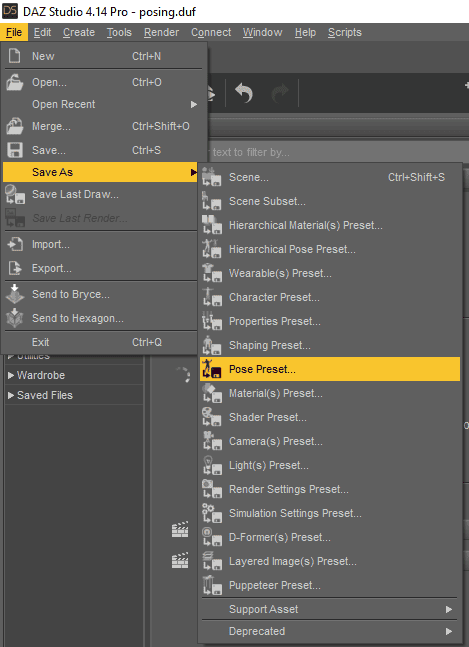Open the Connect menu
Screen dimensions: 469x647
211,32
